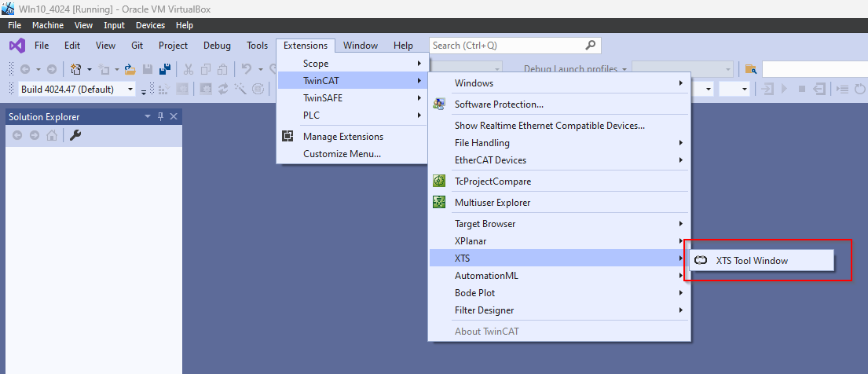Click the Save All toolbar icon
Screen dimensions: 868x374
pyautogui.click(x=164, y=69)
